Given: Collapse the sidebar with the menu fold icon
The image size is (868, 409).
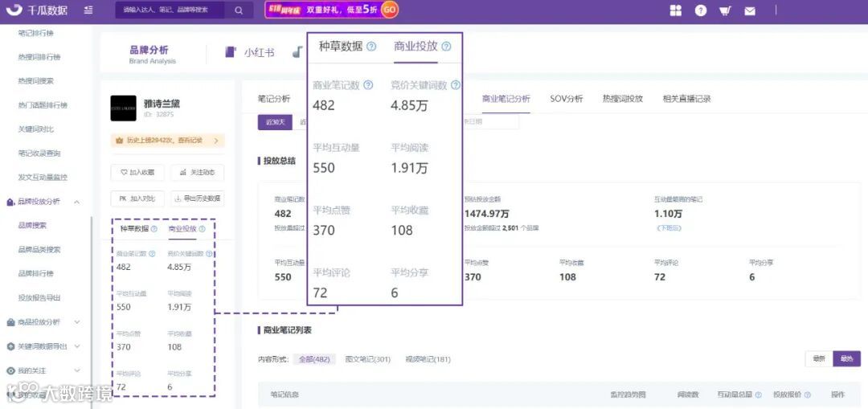Looking at the screenshot, I should point(89,10).
